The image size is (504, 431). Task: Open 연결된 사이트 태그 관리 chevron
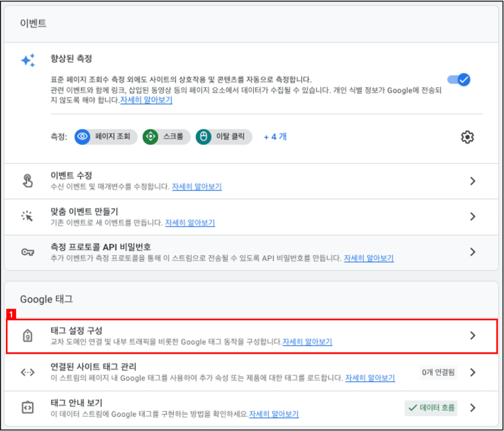coord(472,372)
